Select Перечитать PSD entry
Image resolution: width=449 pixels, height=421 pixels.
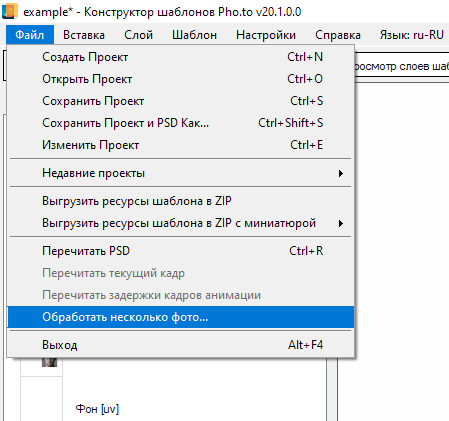click(180, 251)
